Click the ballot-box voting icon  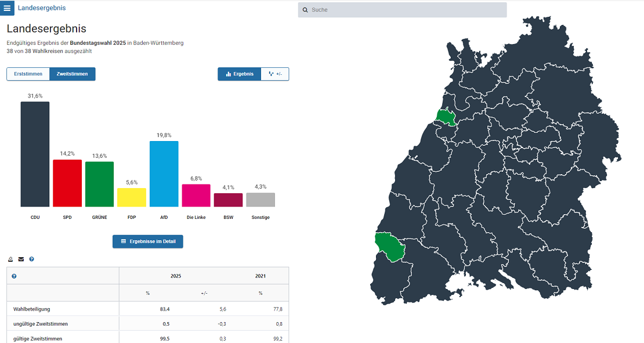click(x=11, y=259)
